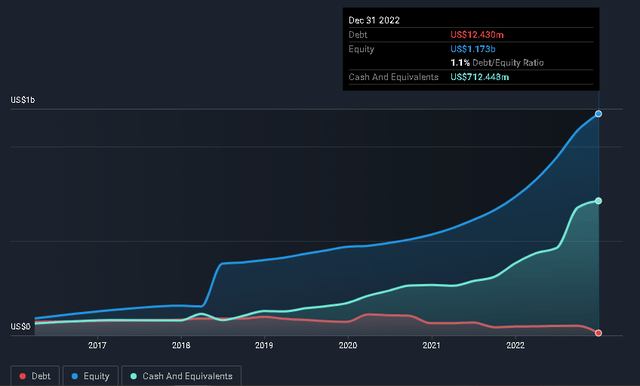Click the blue Equity legend dot
Screen dimensions: 640x386
click(75, 376)
